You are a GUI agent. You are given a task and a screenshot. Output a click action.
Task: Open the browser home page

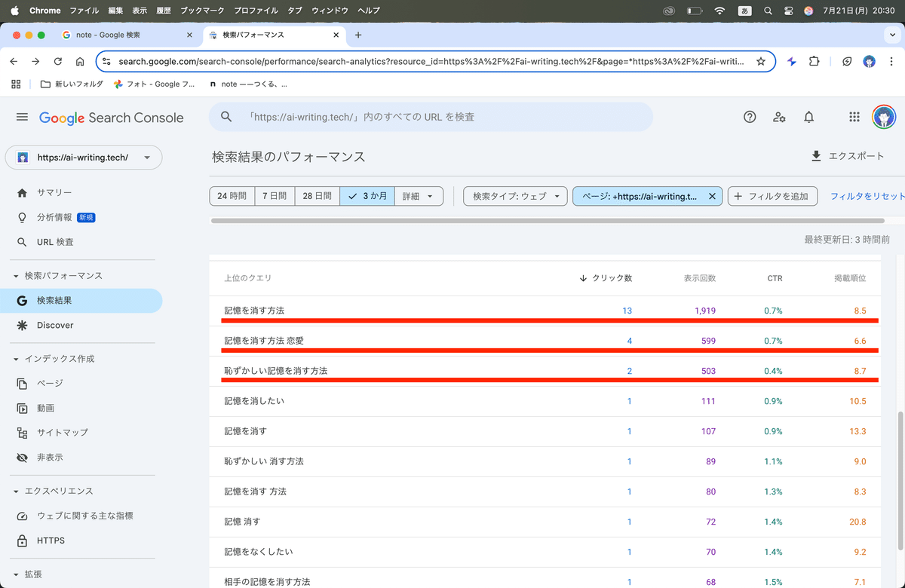click(x=80, y=62)
